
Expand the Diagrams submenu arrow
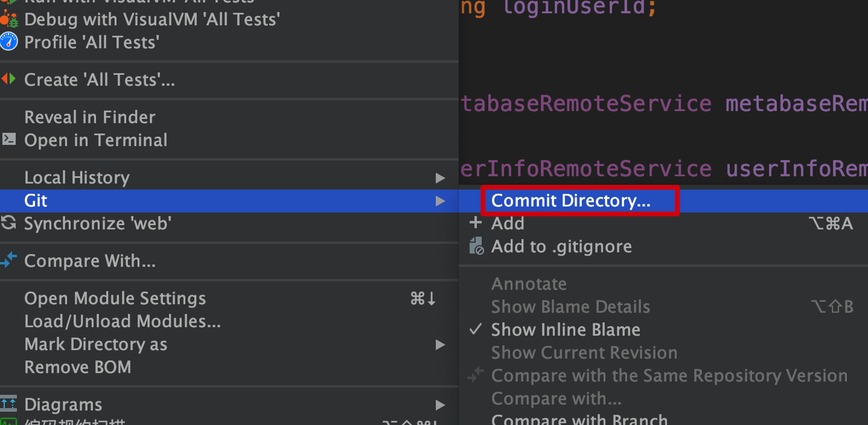(x=440, y=404)
